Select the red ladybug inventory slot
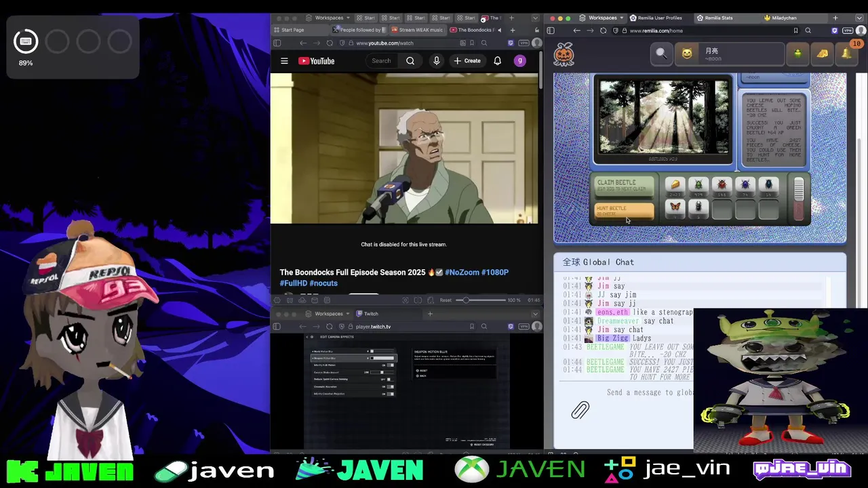Viewport: 868px width, 488px height. tap(722, 186)
